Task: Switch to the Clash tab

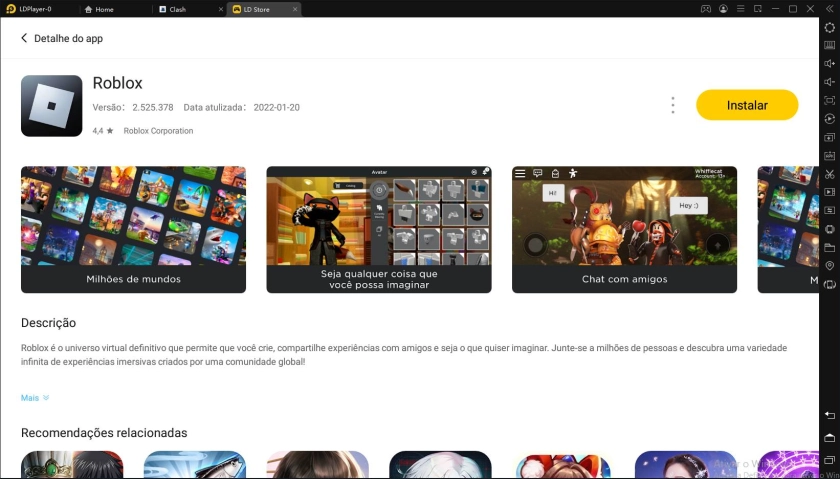Action: pos(177,9)
